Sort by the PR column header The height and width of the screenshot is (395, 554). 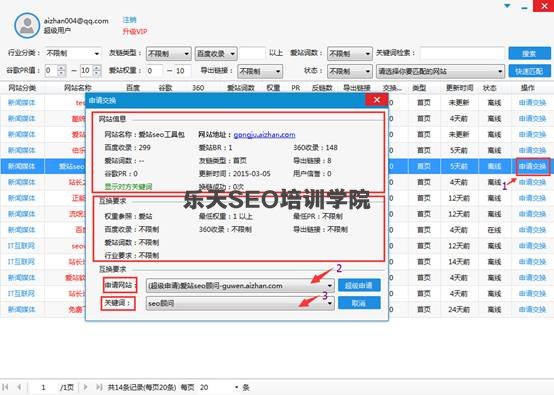coord(296,88)
